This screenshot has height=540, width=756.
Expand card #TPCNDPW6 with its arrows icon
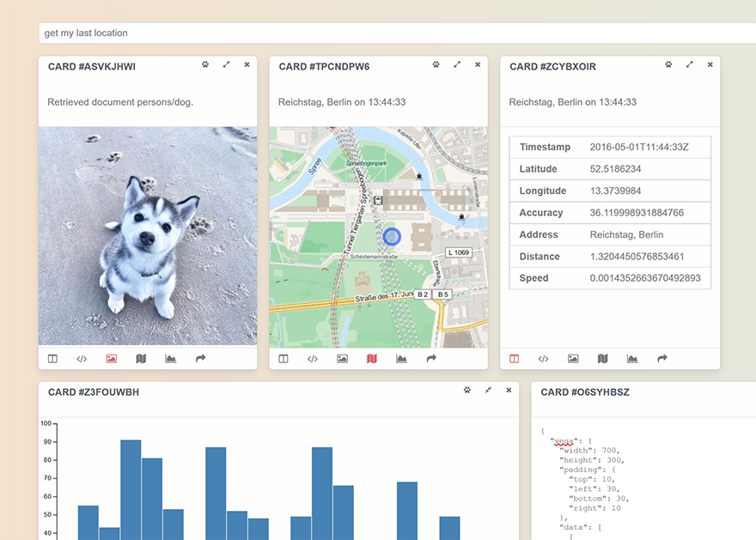[457, 64]
